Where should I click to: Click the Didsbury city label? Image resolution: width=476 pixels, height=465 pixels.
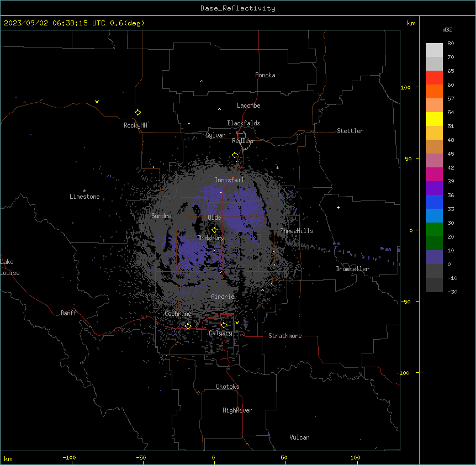[211, 238]
